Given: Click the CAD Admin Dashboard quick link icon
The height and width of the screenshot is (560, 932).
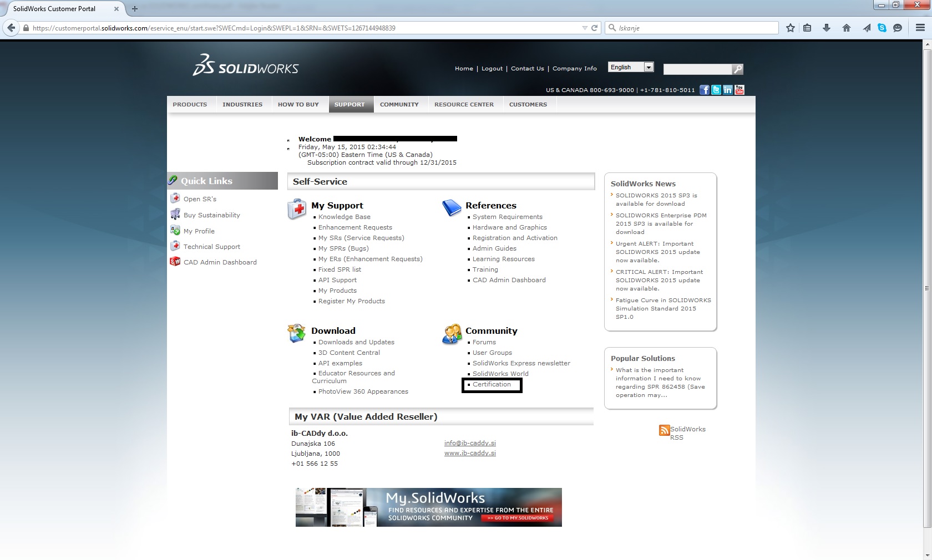Looking at the screenshot, I should (175, 262).
